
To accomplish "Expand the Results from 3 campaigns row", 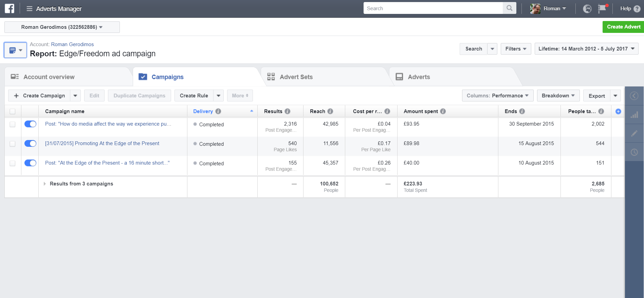I will [x=44, y=184].
